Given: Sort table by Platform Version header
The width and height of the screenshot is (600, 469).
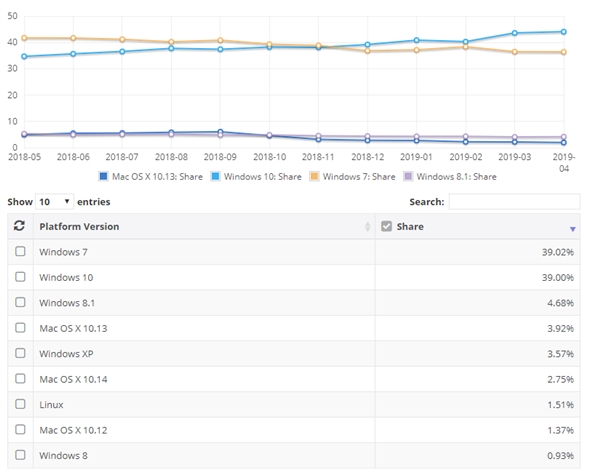Looking at the screenshot, I should (x=79, y=226).
